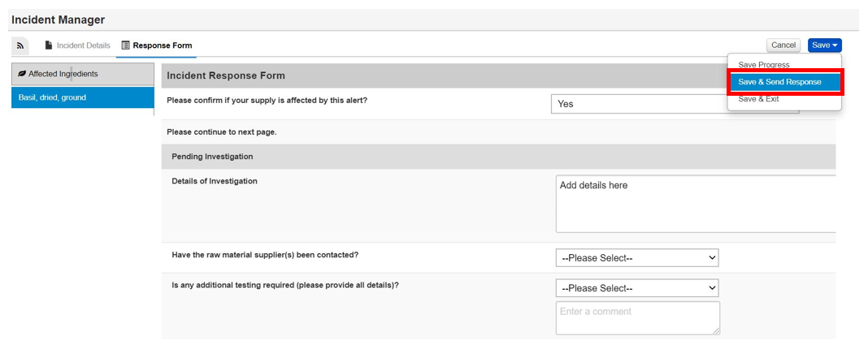Click the Affected Ingredients panel header
868x349 pixels.
(82, 74)
